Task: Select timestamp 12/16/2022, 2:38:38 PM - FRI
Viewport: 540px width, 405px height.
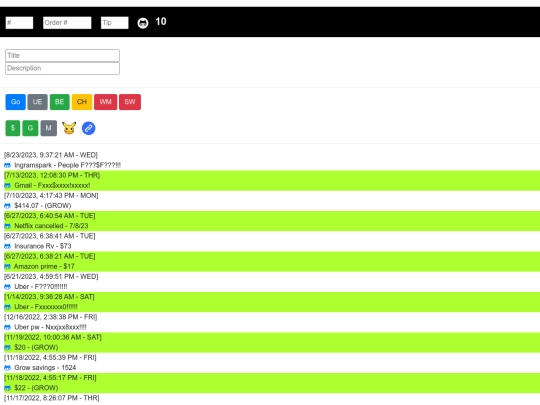Action: pos(51,317)
